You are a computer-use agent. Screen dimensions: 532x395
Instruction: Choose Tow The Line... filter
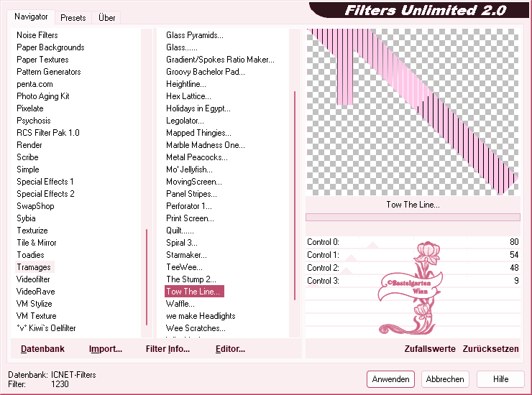194,292
